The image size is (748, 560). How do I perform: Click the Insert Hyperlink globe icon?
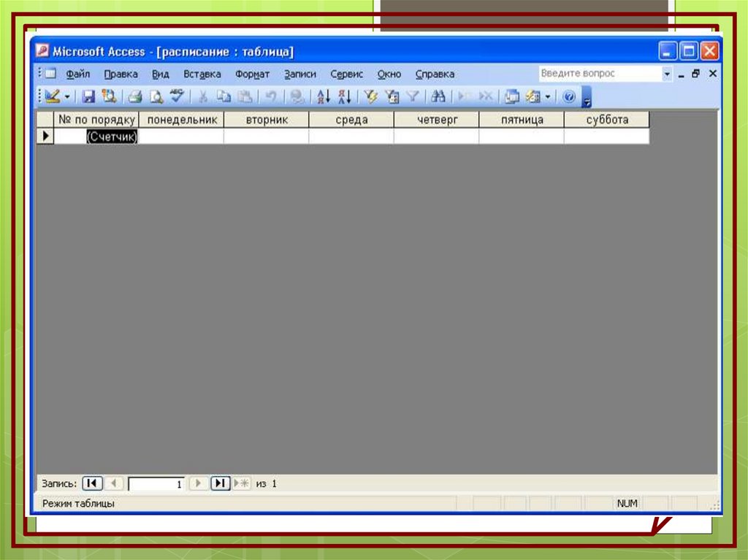tap(297, 97)
